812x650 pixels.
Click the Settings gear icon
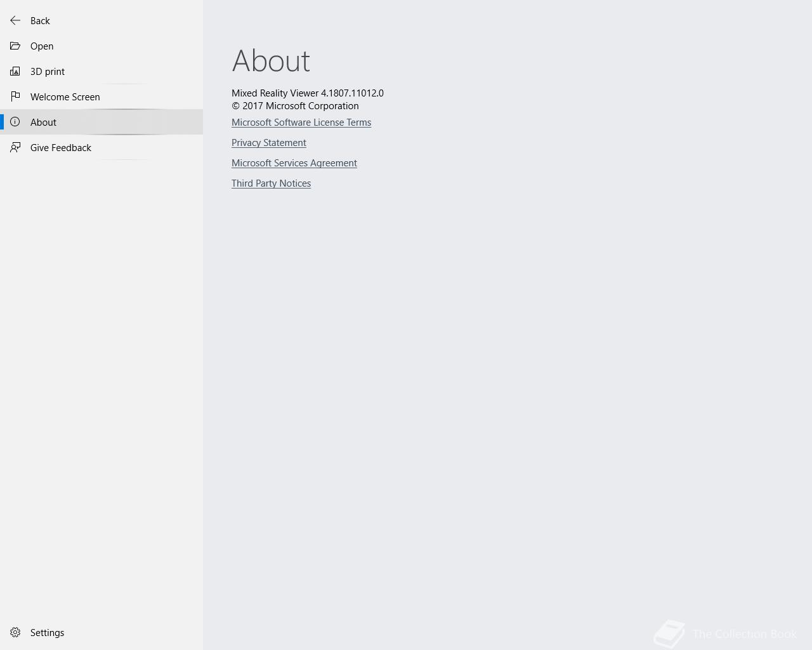pos(15,632)
